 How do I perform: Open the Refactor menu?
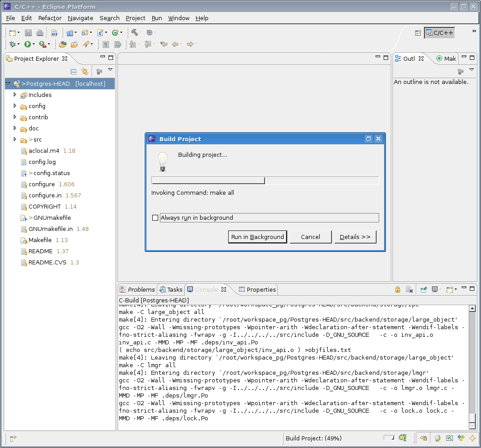click(50, 18)
